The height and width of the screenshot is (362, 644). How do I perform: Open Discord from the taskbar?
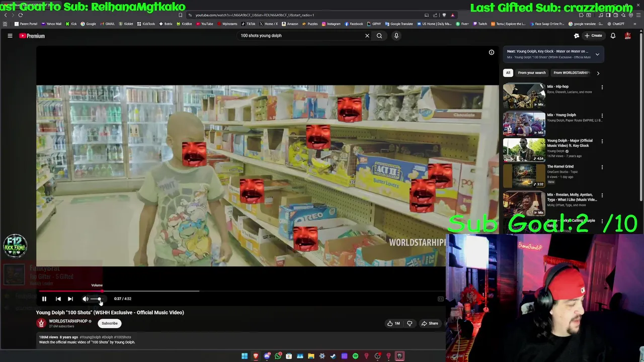click(x=267, y=356)
